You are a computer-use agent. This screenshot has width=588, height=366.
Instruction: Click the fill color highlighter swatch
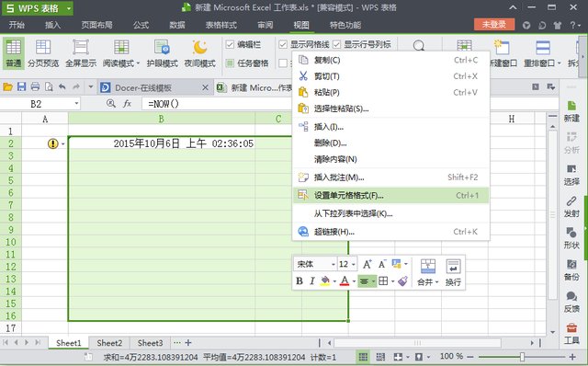click(325, 280)
